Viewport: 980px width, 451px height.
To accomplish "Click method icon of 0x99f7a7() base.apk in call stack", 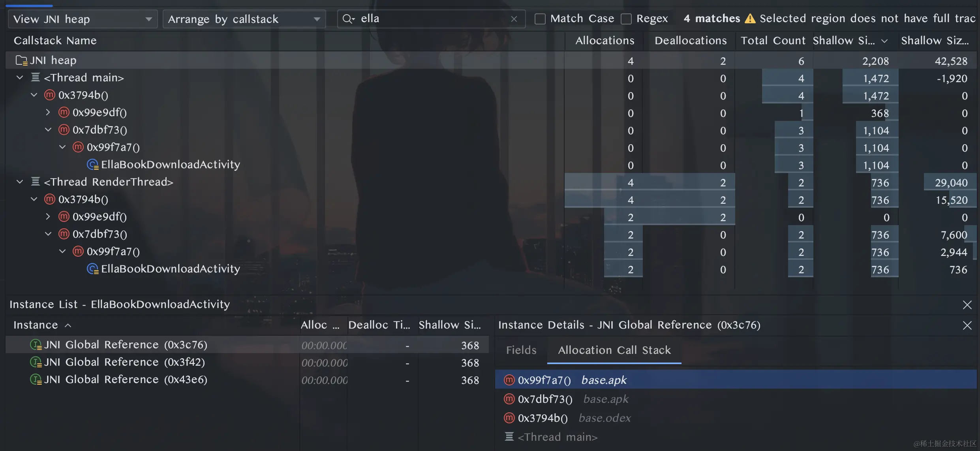I will coord(509,380).
